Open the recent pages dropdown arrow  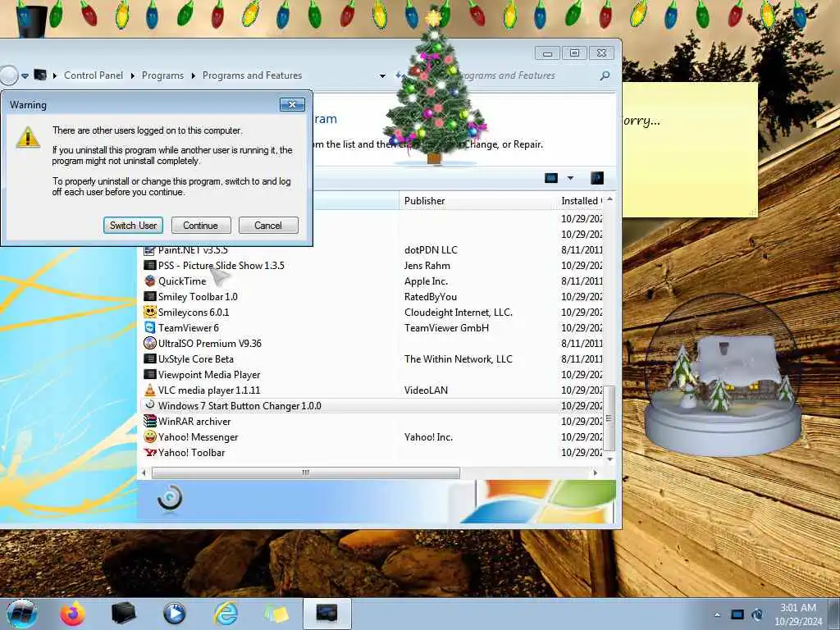[x=25, y=76]
